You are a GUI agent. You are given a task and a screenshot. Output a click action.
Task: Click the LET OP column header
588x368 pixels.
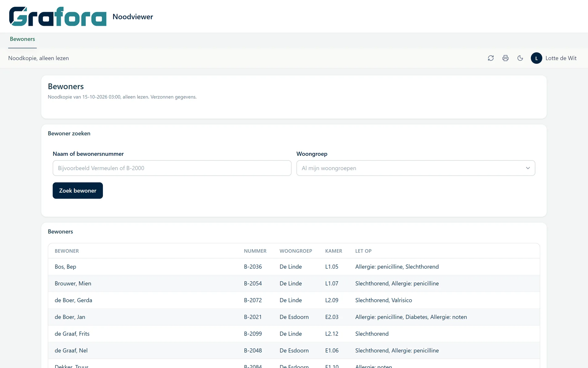363,251
